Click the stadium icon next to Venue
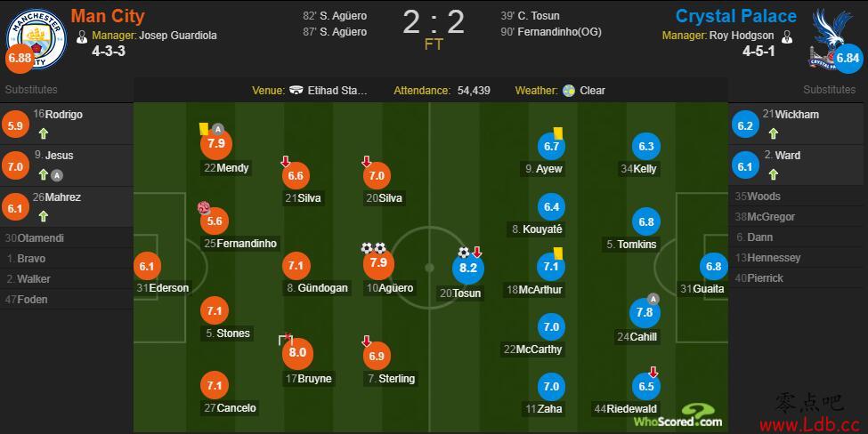Viewport: 868px width, 434px height. pyautogui.click(x=296, y=90)
